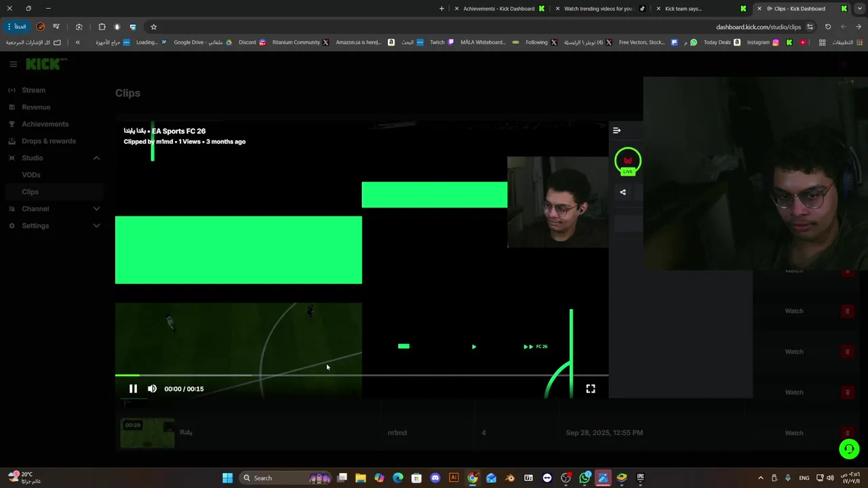Click the share icon beside the player
Viewport: 868px width, 488px height.
(623, 192)
